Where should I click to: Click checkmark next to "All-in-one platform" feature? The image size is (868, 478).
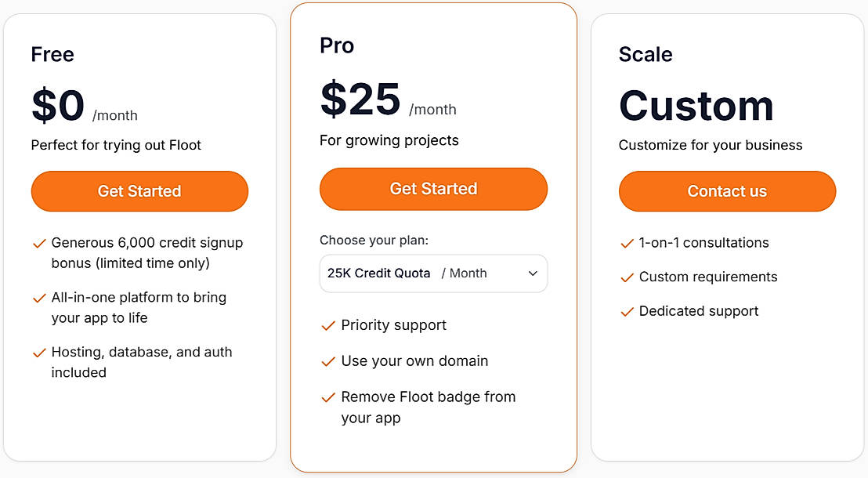click(x=39, y=297)
